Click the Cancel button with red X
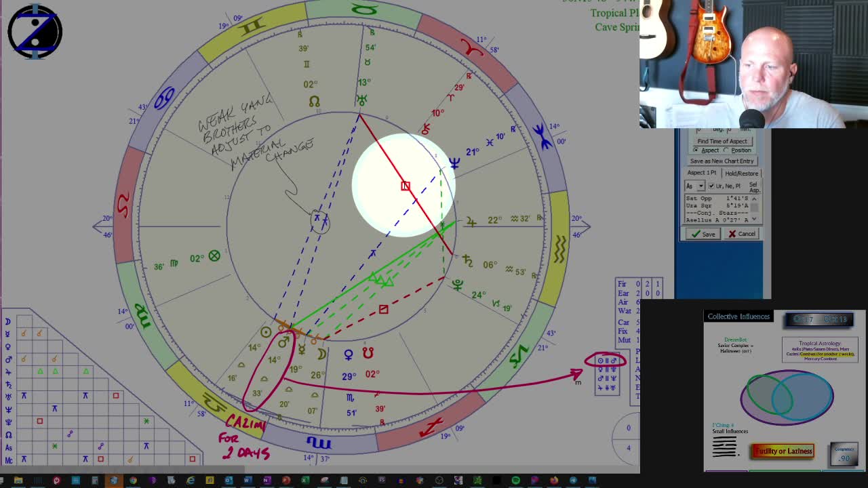Image resolution: width=868 pixels, height=488 pixels. pos(741,234)
